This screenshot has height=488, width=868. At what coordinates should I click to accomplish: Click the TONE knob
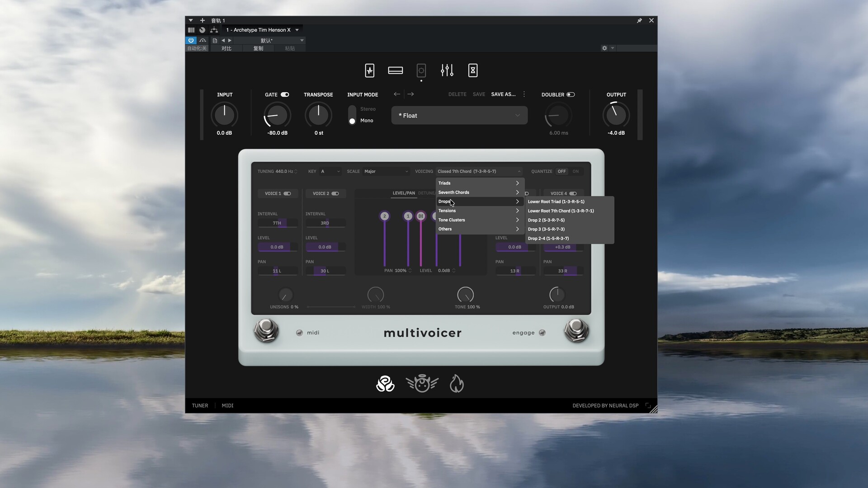pyautogui.click(x=465, y=295)
